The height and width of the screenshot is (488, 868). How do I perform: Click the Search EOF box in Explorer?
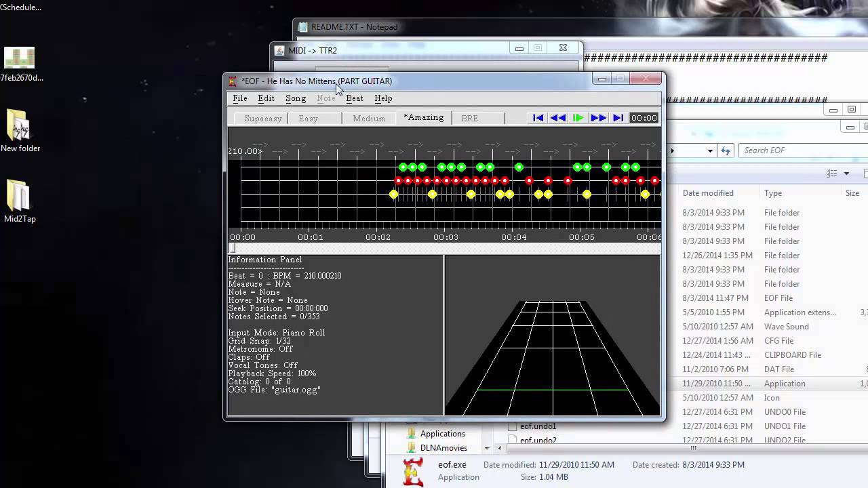tap(803, 150)
